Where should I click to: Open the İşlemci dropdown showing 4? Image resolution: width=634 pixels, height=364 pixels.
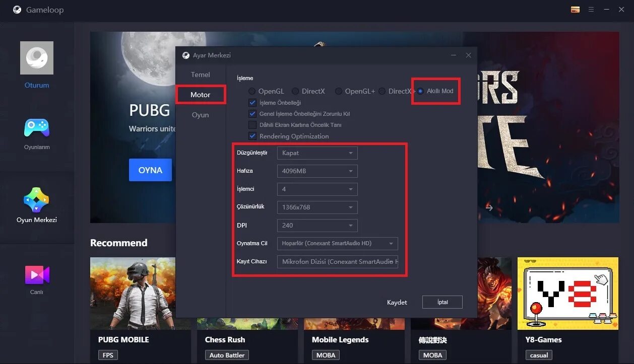click(318, 189)
